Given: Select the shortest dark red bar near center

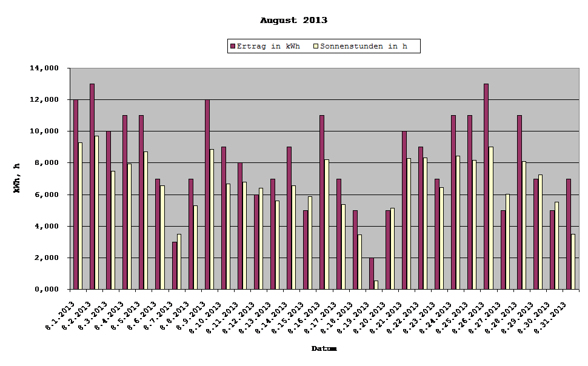Looking at the screenshot, I should coord(372,276).
